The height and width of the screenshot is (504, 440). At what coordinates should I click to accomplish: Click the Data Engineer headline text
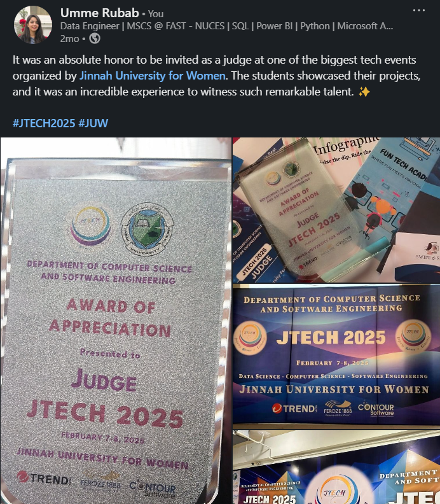pos(226,25)
